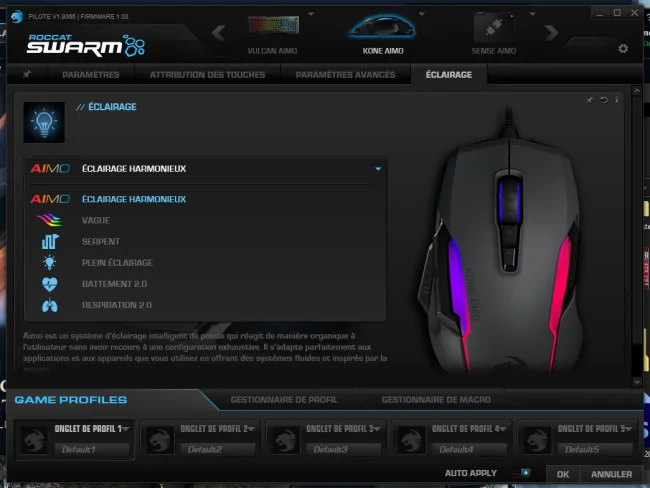This screenshot has width=650, height=488.
Task: Open the Paramètres avancés tab
Action: point(345,75)
